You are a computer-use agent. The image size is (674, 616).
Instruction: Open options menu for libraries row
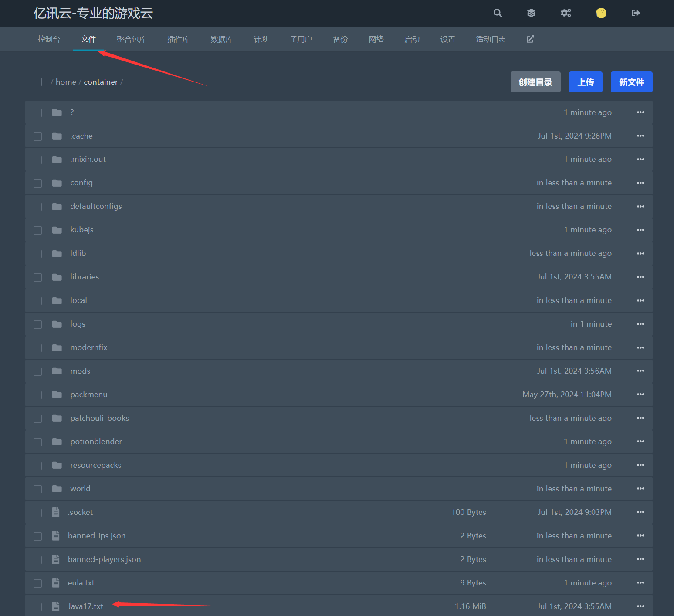(640, 277)
